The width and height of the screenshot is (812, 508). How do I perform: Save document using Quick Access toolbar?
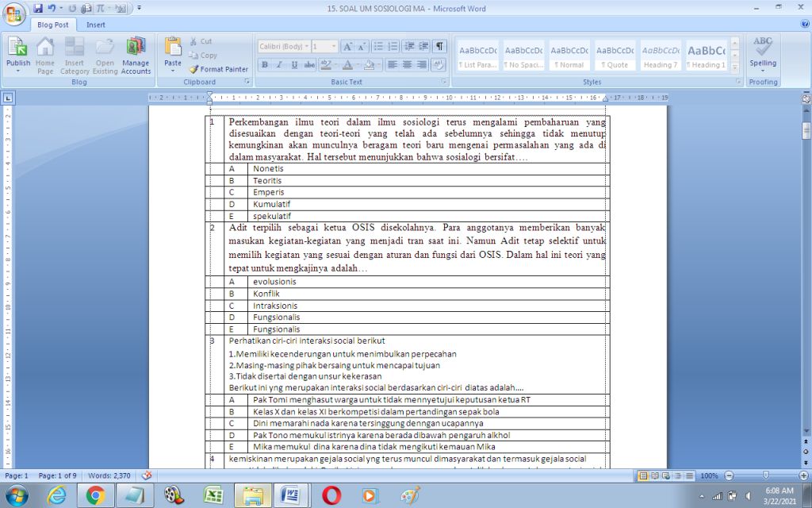click(38, 8)
